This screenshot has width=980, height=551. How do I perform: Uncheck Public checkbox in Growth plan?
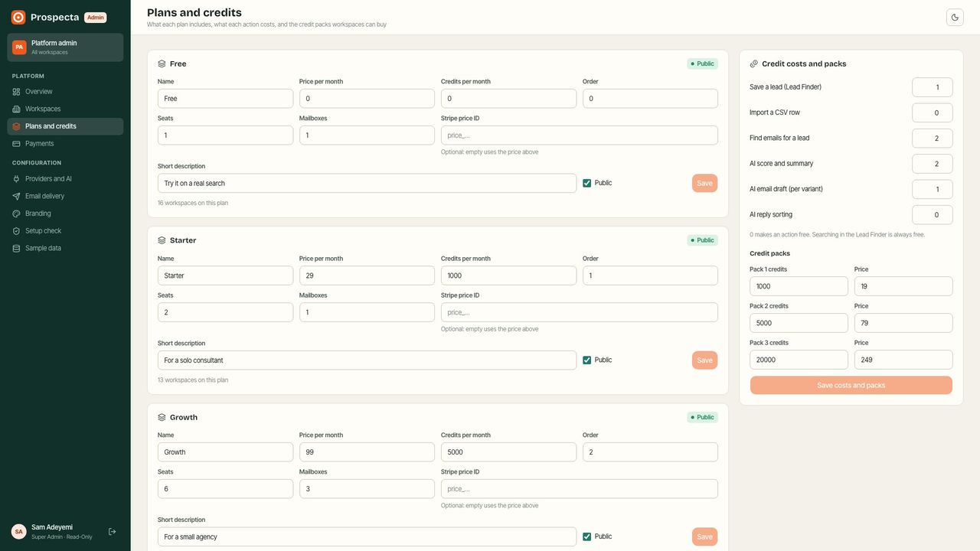[x=587, y=536]
